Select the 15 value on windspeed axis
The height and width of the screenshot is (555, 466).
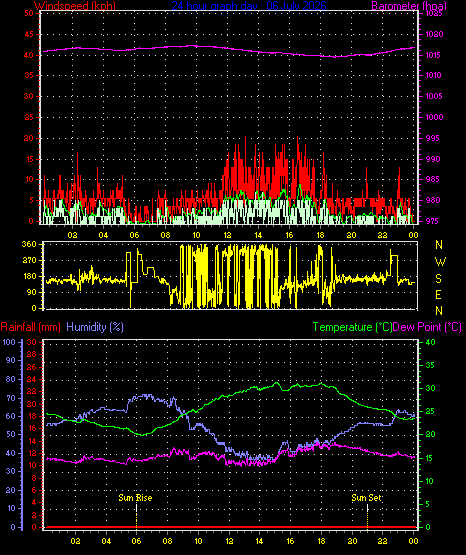click(x=29, y=159)
